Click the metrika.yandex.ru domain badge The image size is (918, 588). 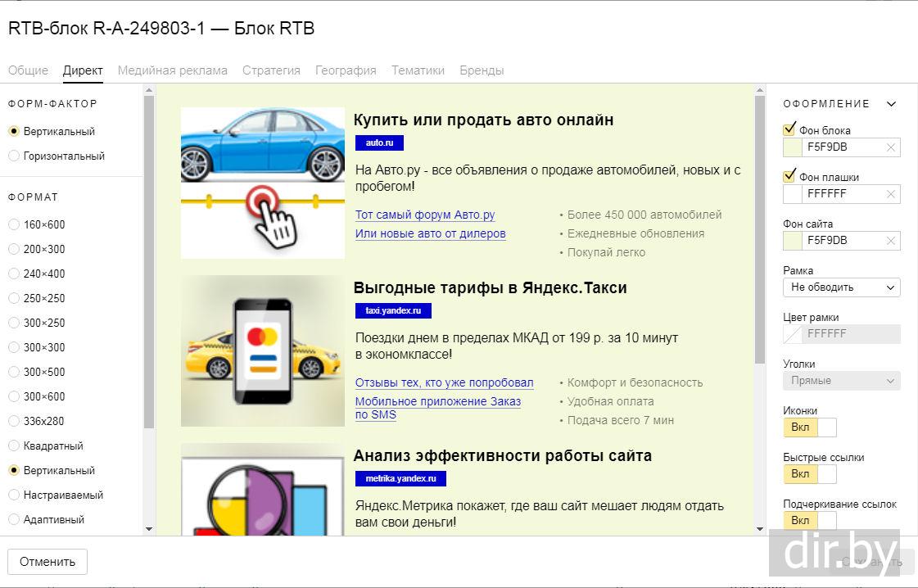(x=400, y=478)
